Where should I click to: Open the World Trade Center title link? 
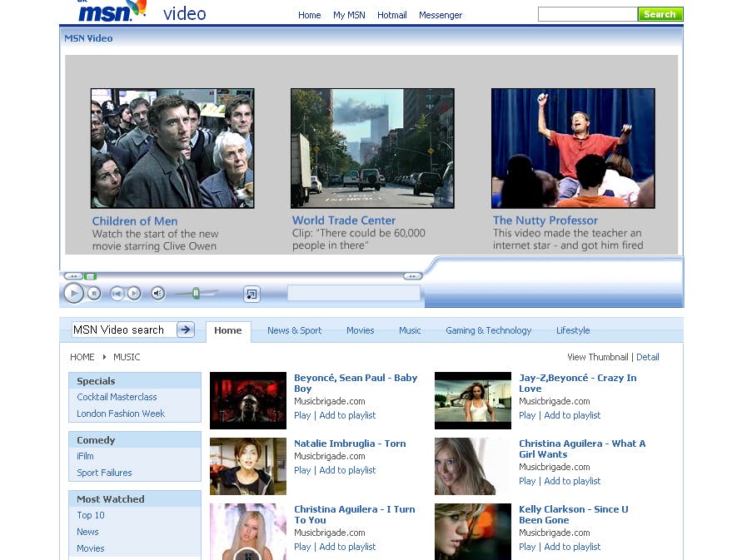coord(344,221)
